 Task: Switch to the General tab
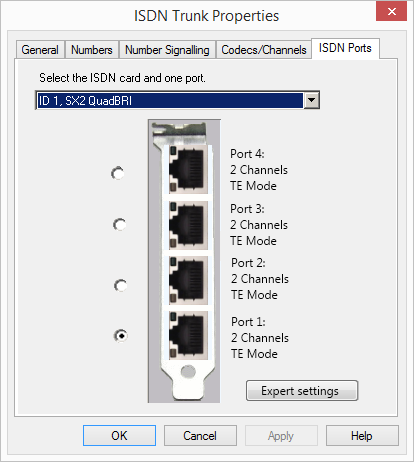pyautogui.click(x=40, y=50)
